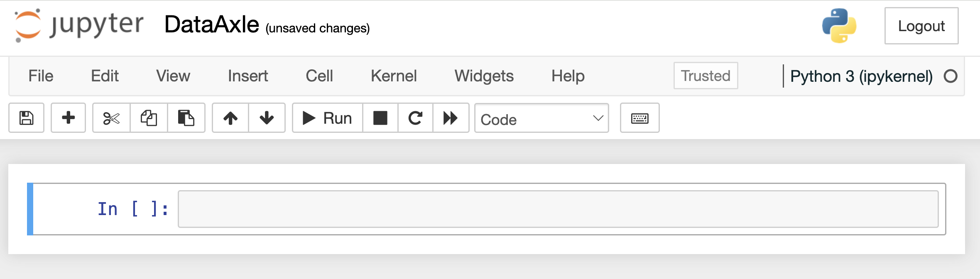Open the Widgets menu

point(484,76)
